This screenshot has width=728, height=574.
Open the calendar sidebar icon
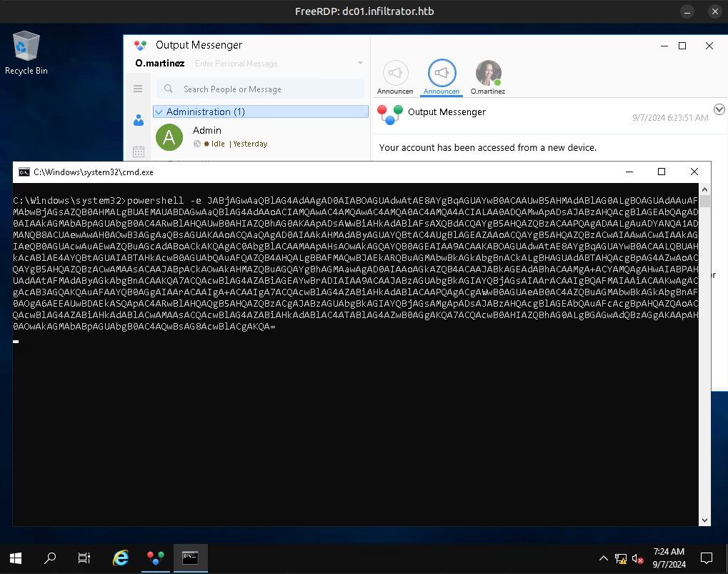coord(139,152)
